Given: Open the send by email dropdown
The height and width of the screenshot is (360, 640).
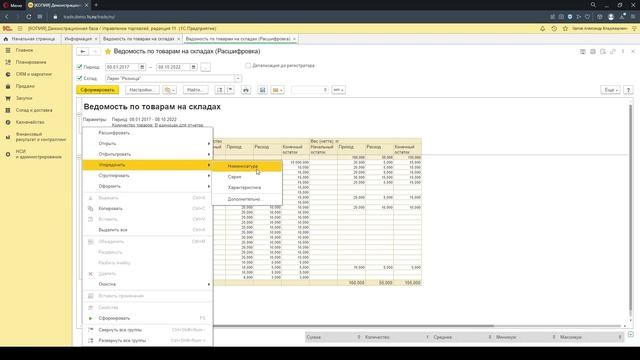Looking at the screenshot, I should click(278, 90).
